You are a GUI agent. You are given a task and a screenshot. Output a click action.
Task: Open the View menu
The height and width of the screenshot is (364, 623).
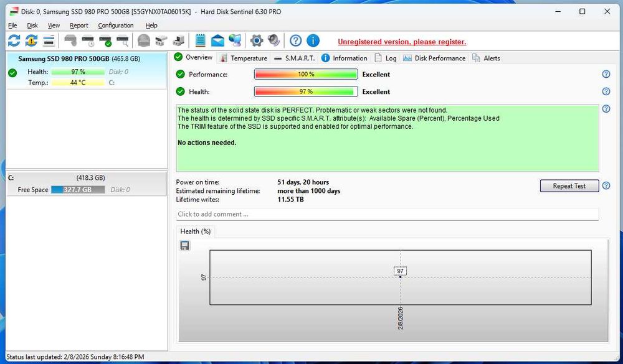point(54,26)
